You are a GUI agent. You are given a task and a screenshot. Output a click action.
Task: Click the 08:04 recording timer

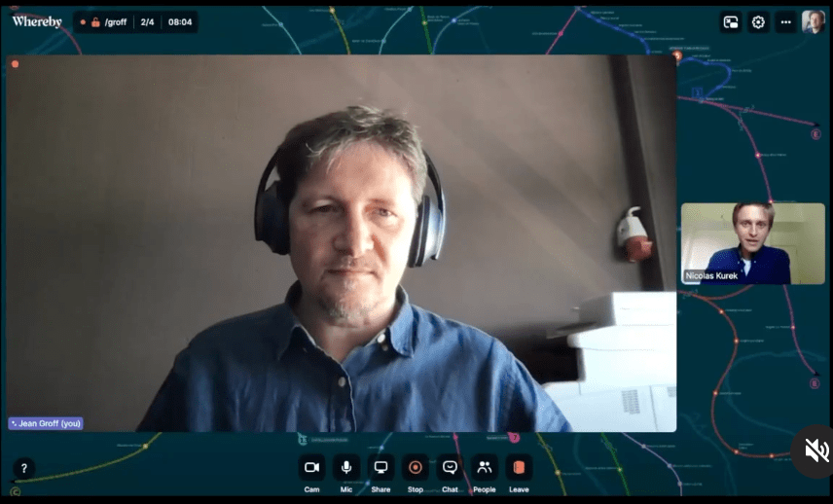coord(180,22)
